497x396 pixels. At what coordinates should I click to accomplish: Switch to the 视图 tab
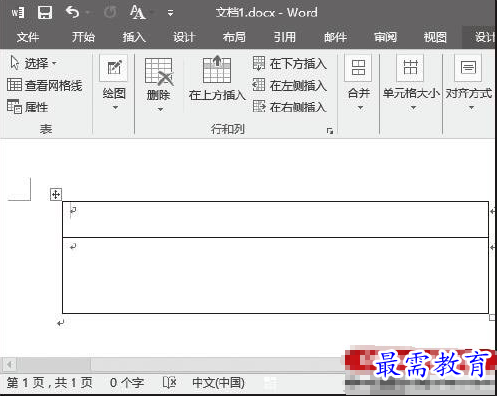(435, 37)
